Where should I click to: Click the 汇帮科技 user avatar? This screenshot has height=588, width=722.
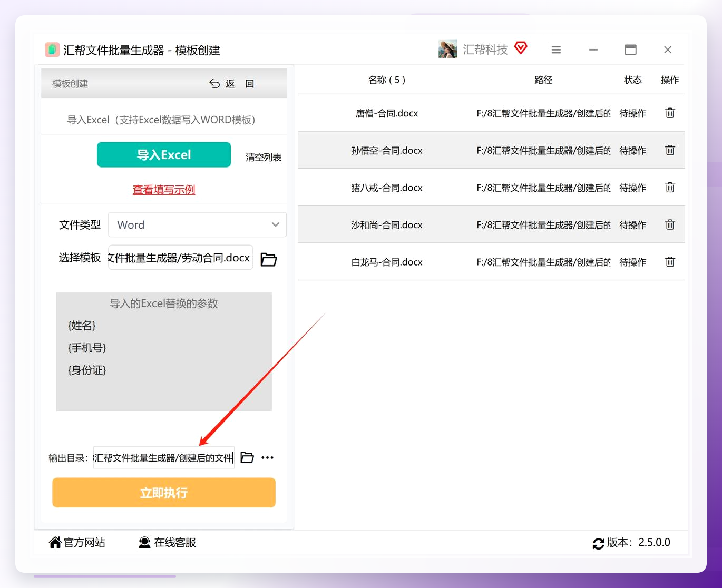(x=447, y=49)
